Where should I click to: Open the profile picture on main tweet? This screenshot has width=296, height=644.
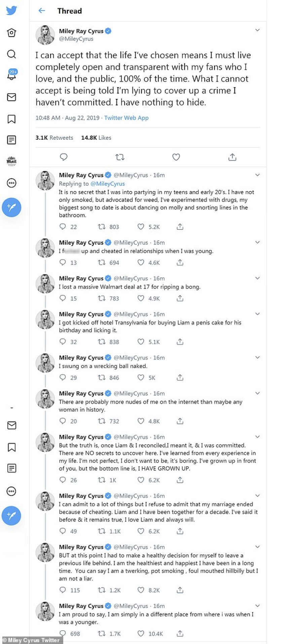(45, 35)
